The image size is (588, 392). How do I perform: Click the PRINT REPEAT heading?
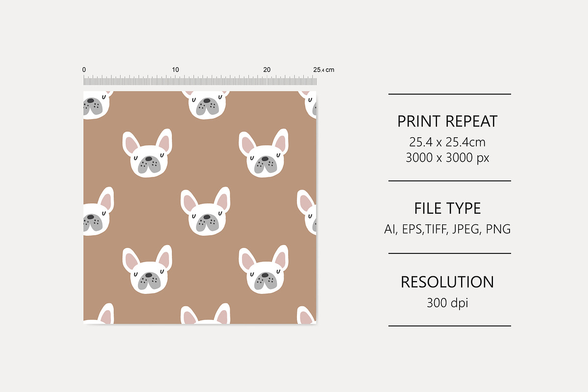tap(447, 121)
